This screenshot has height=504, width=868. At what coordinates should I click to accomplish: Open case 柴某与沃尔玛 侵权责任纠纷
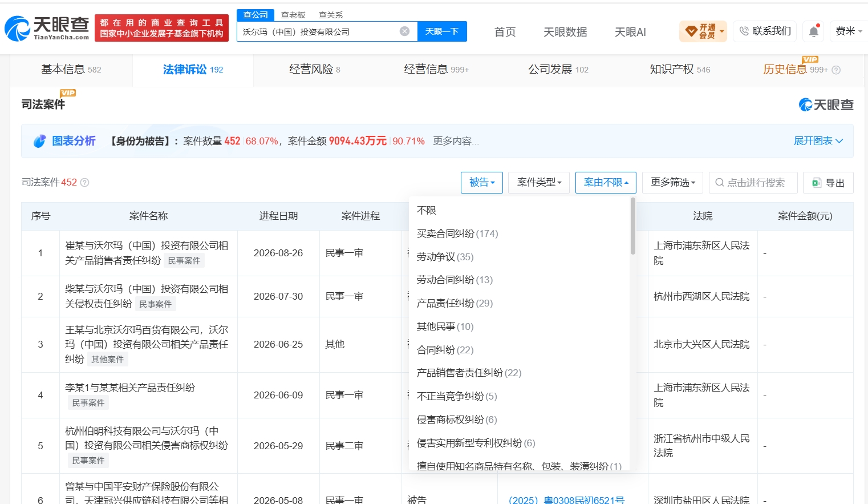point(147,296)
